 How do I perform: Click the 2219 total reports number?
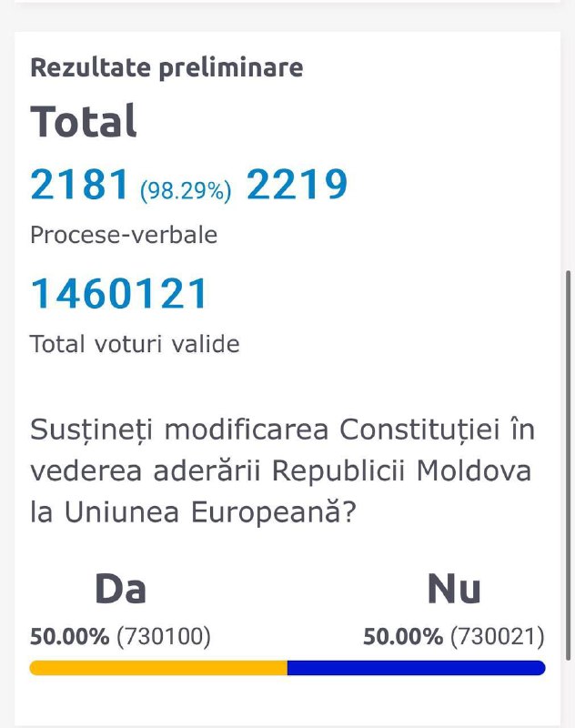coord(297,186)
